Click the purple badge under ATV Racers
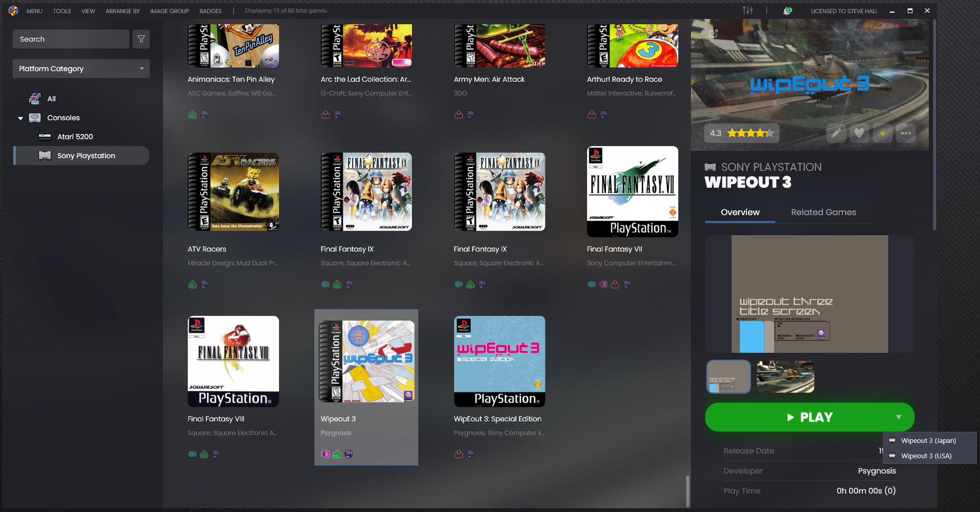This screenshot has height=512, width=980. coord(204,284)
